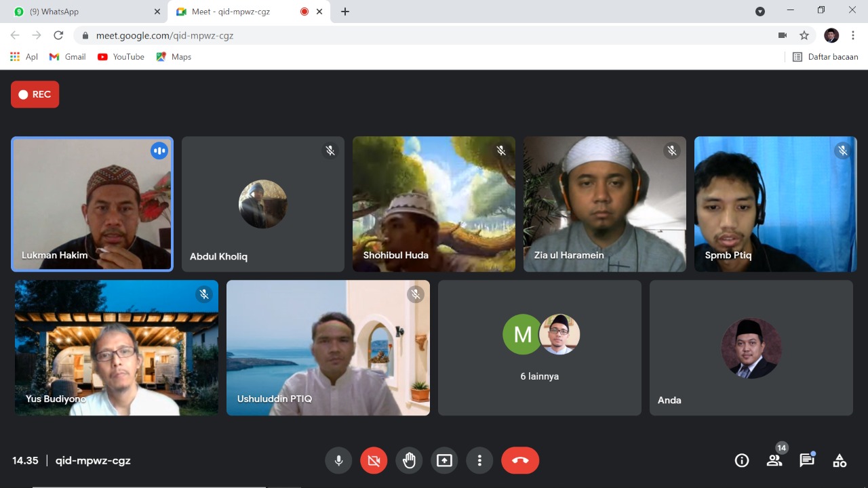Viewport: 868px width, 488px height.
Task: Open meeting details info icon
Action: 742,461
